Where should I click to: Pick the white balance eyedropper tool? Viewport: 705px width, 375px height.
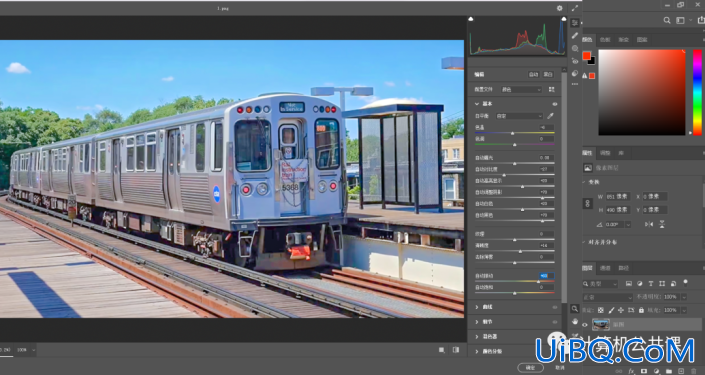click(550, 116)
